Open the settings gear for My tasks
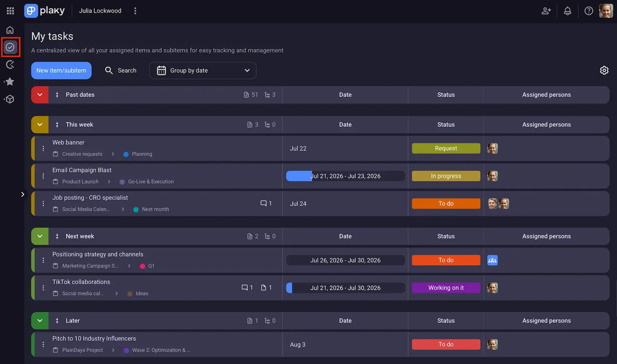 click(x=604, y=70)
